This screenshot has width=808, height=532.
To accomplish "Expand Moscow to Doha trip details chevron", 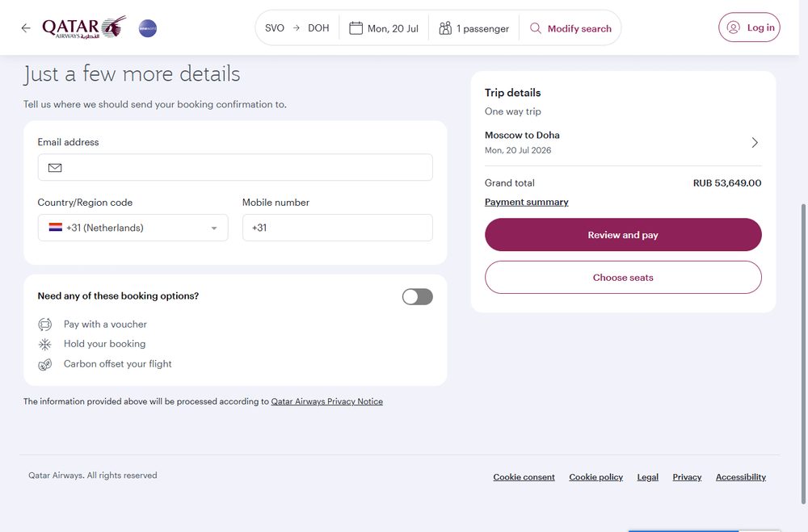I will 755,143.
